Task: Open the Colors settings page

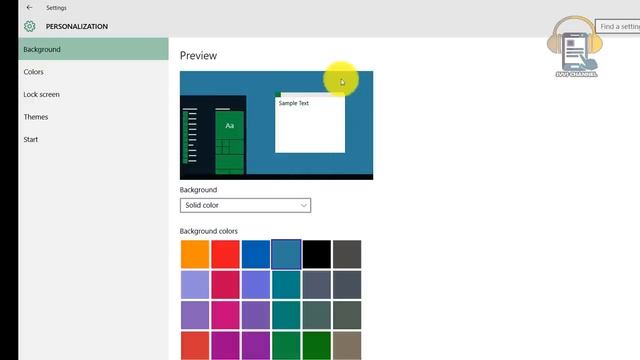Action: (x=93, y=72)
